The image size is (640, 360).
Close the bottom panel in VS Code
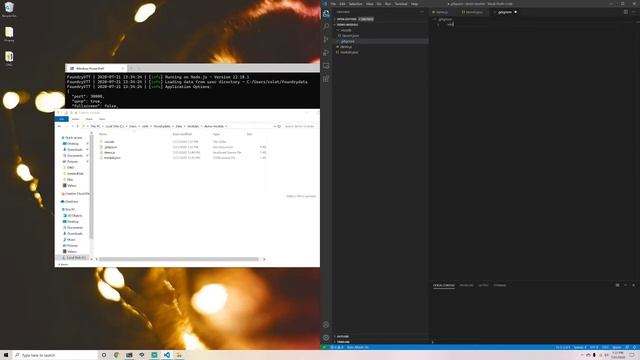click(634, 285)
